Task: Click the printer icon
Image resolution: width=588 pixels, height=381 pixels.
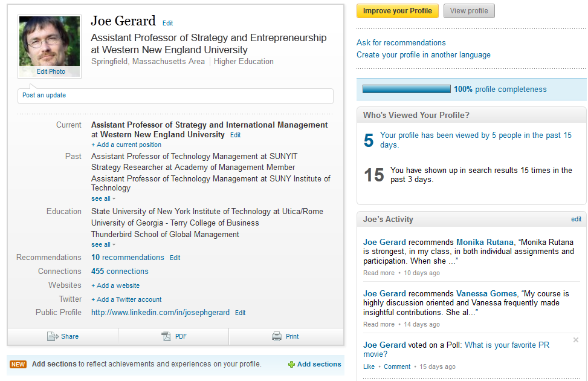Action: click(277, 336)
